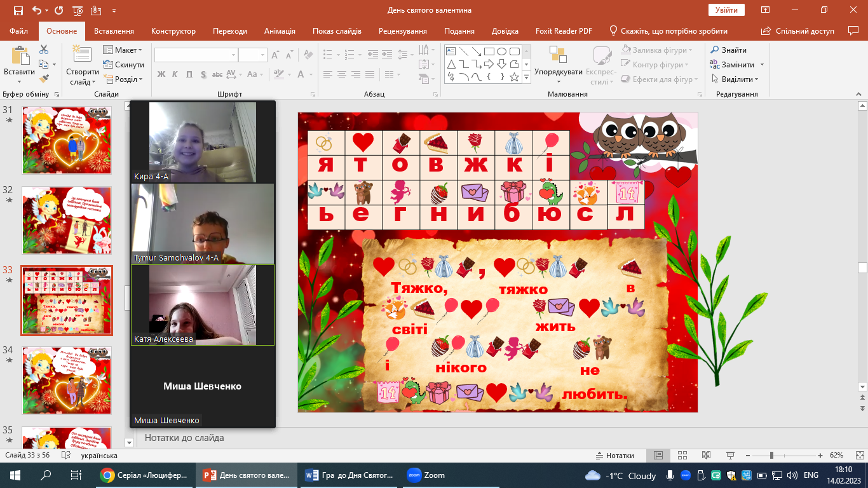
Task: Expand the Макет layout dropdown
Action: 128,50
